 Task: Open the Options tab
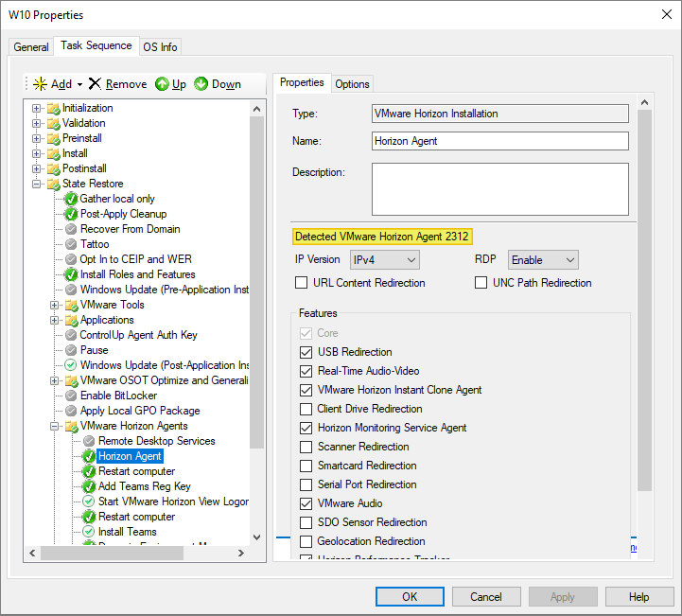point(352,84)
